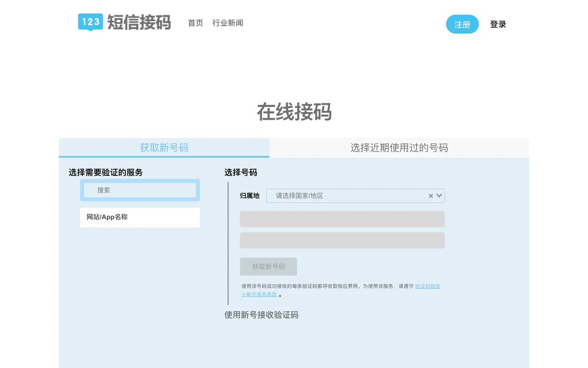
Task: Click the 在线接码 page heading
Action: click(x=294, y=112)
